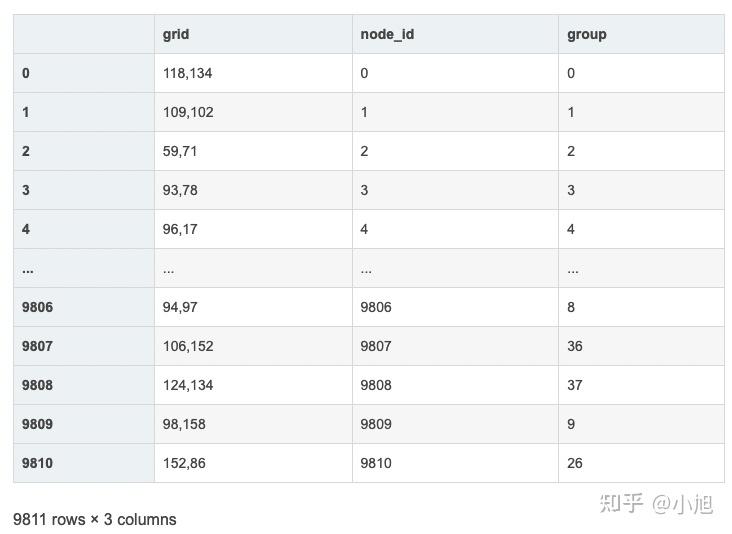Click grid cell 152,86

[184, 463]
